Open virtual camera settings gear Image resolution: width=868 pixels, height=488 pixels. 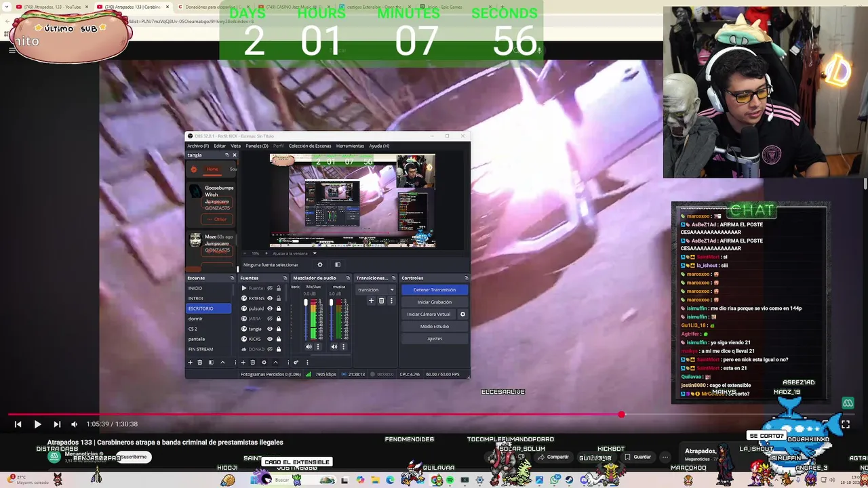[462, 314]
